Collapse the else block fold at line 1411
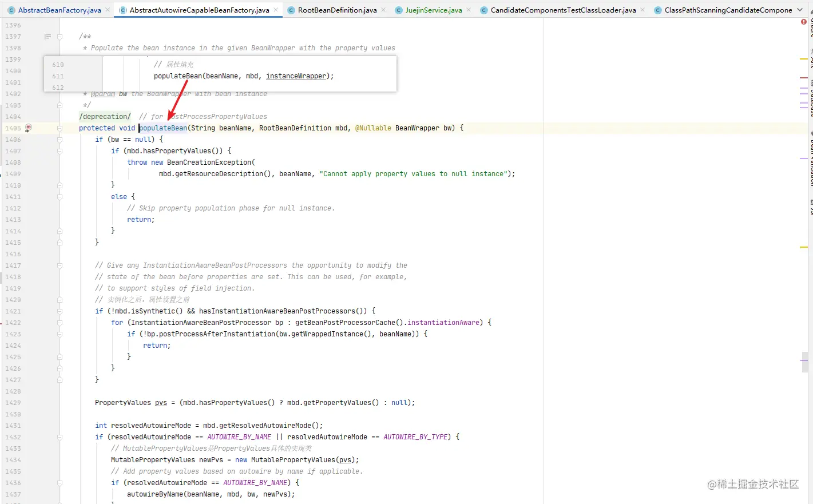Viewport: 813px width, 504px height. click(60, 197)
